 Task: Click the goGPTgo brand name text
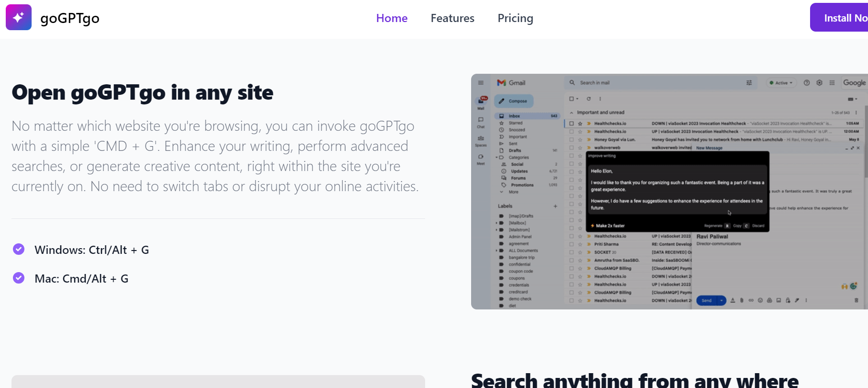pos(70,18)
